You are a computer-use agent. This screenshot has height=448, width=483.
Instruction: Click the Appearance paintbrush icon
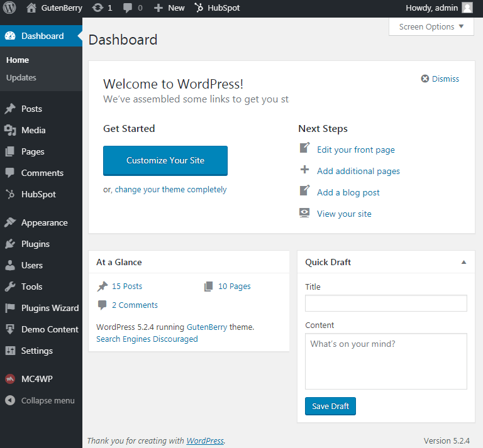tap(10, 222)
